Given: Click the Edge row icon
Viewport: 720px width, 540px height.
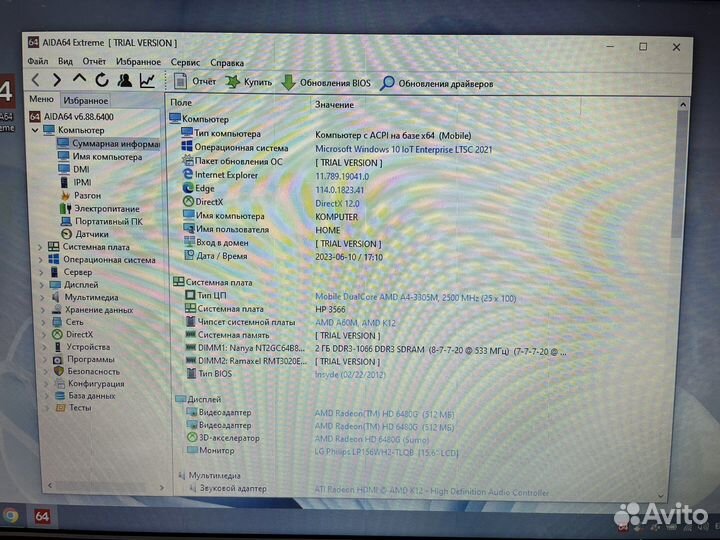Looking at the screenshot, I should click(x=188, y=188).
